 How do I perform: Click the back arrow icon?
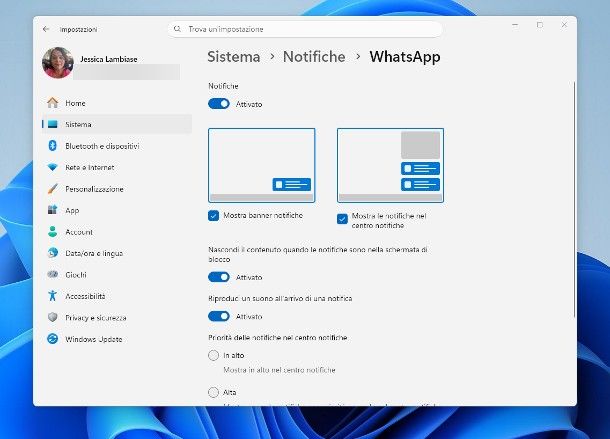(x=46, y=29)
